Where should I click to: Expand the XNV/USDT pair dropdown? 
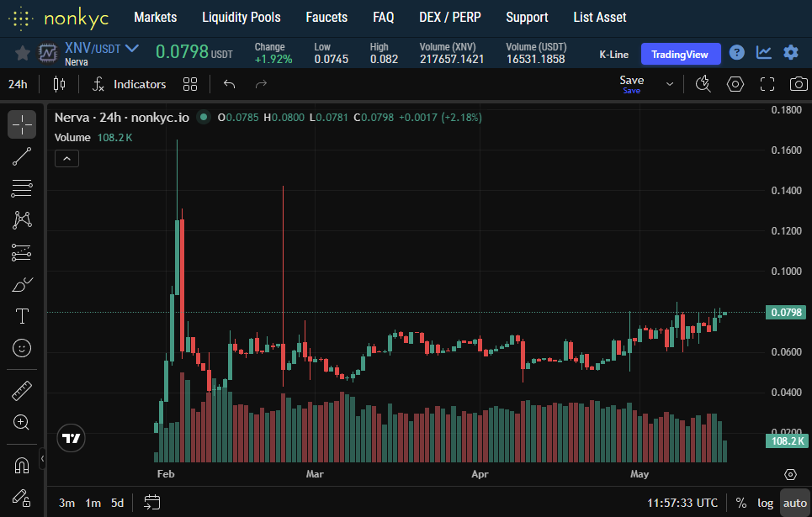coord(133,49)
